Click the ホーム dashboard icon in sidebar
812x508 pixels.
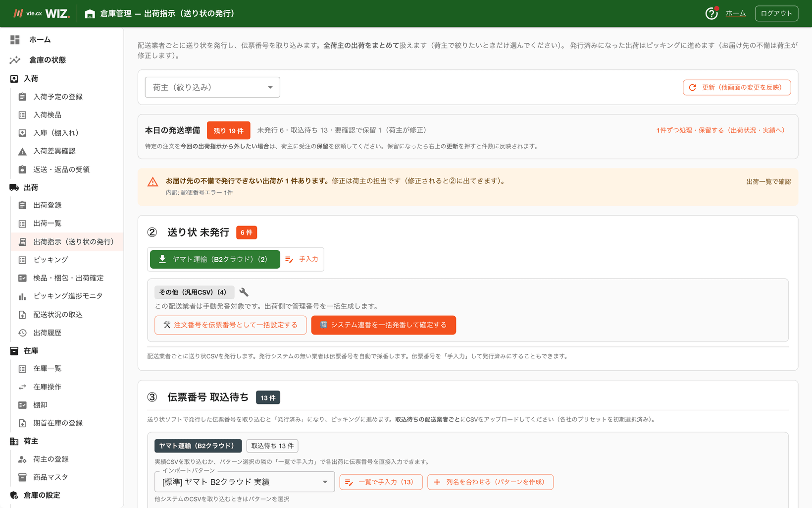coord(15,40)
